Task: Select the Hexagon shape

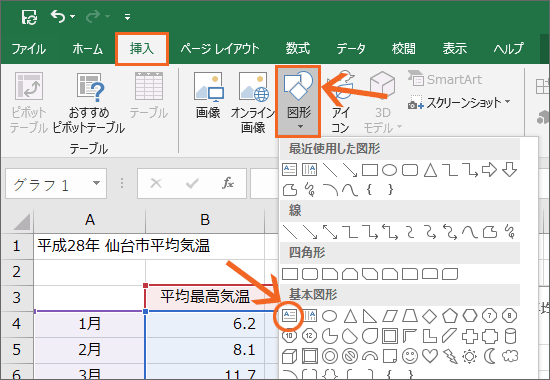Action: click(470, 316)
